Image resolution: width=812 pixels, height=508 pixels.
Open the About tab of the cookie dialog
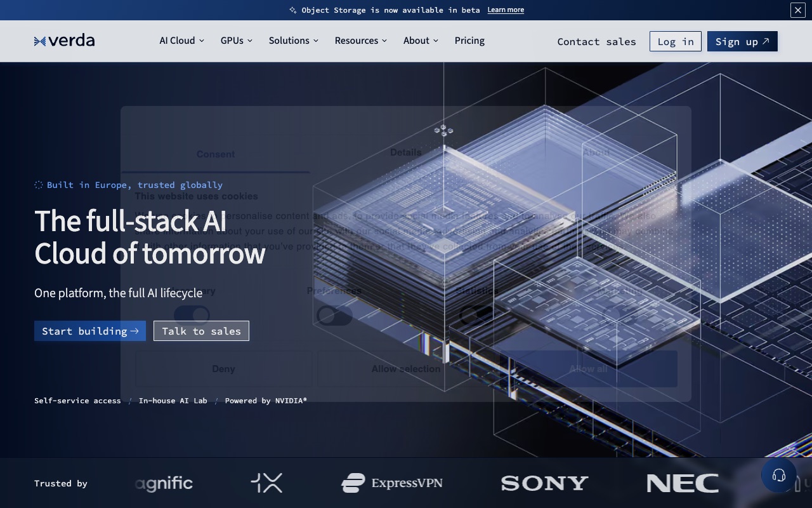[596, 152]
